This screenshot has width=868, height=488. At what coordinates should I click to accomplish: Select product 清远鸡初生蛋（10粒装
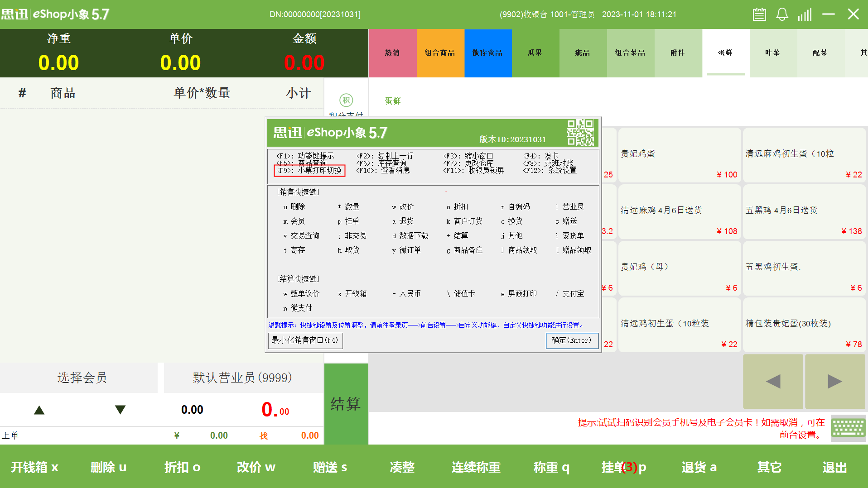[x=680, y=325]
